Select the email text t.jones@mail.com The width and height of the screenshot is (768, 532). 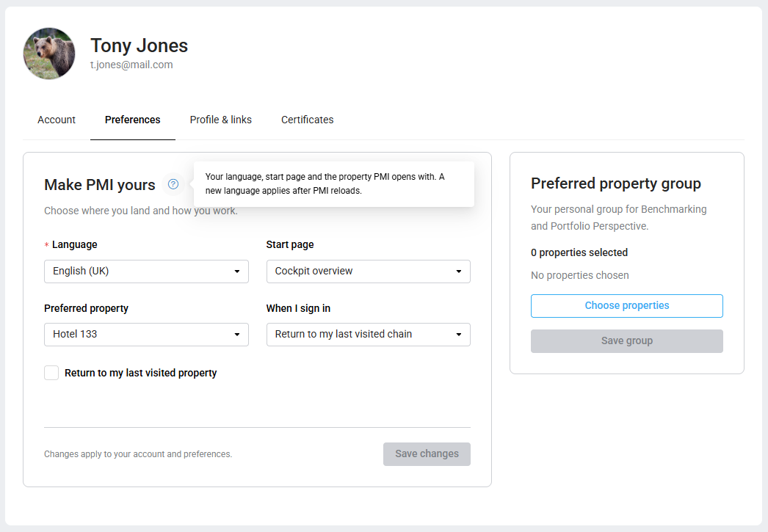click(131, 65)
